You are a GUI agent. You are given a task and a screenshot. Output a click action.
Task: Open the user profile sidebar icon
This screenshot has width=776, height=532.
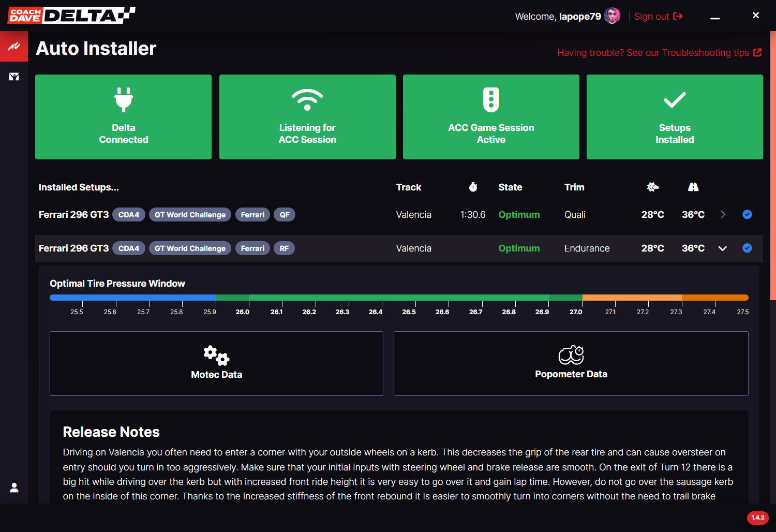14,487
